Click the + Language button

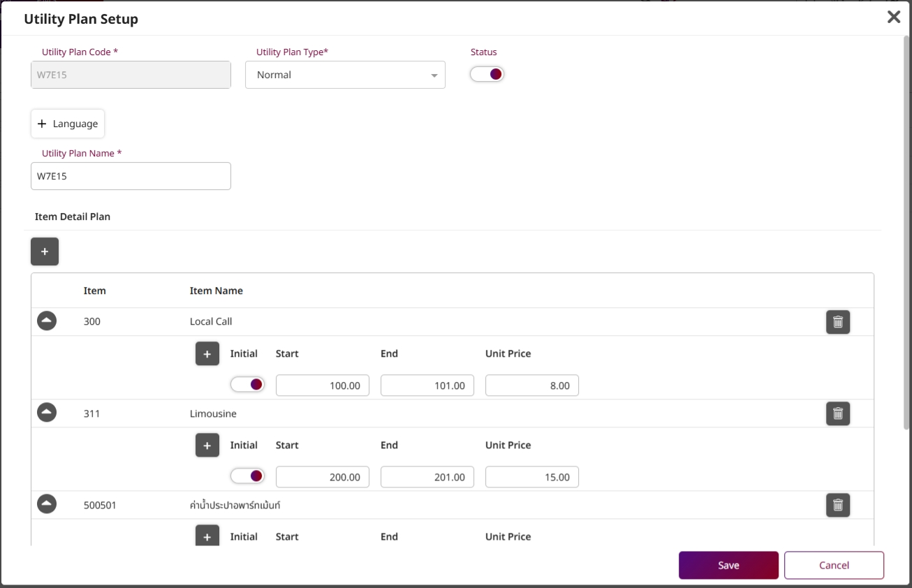[x=68, y=124]
